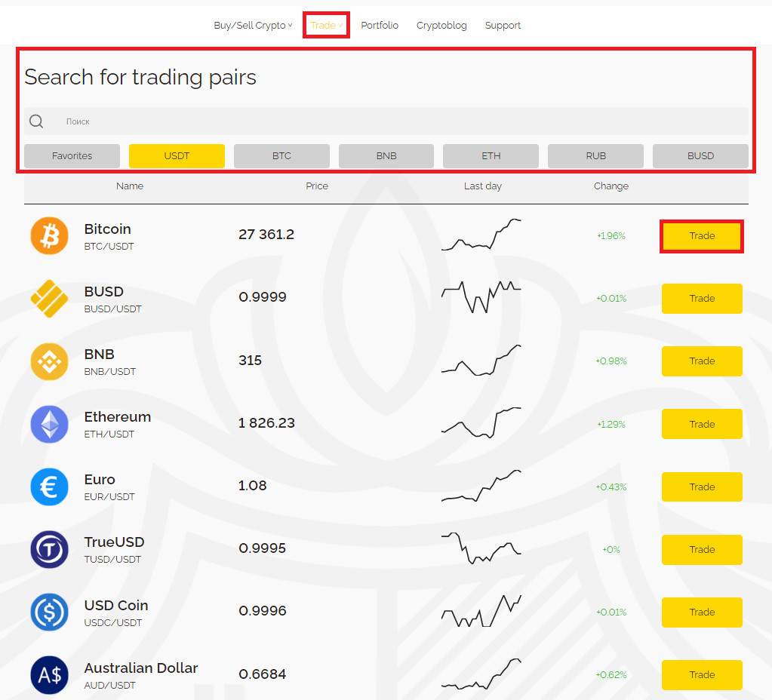Select the Favorites filter tab

point(72,156)
